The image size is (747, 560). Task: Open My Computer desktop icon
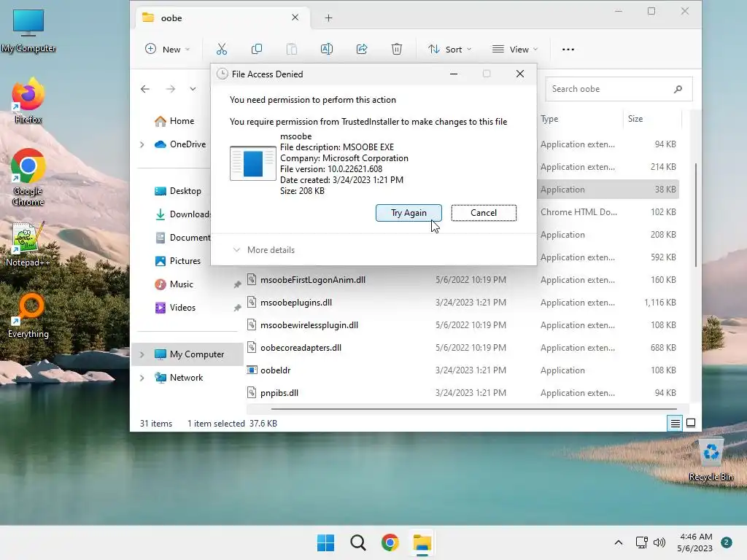click(x=28, y=31)
